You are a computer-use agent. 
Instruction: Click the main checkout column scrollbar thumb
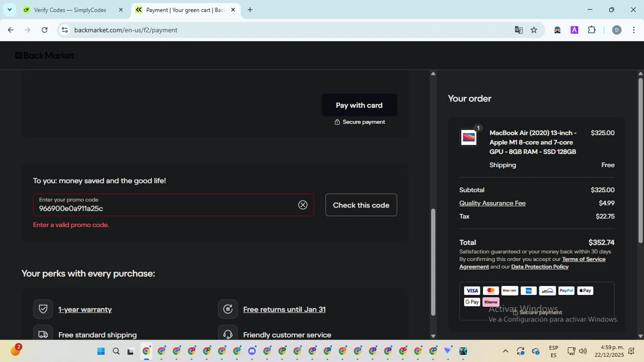click(x=433, y=262)
